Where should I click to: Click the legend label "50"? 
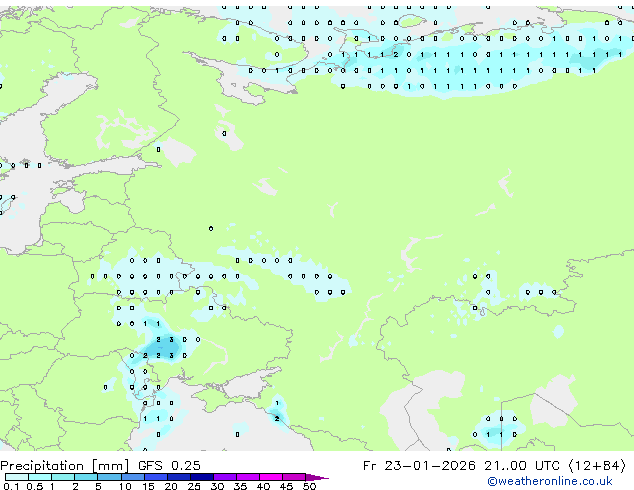[x=309, y=486]
